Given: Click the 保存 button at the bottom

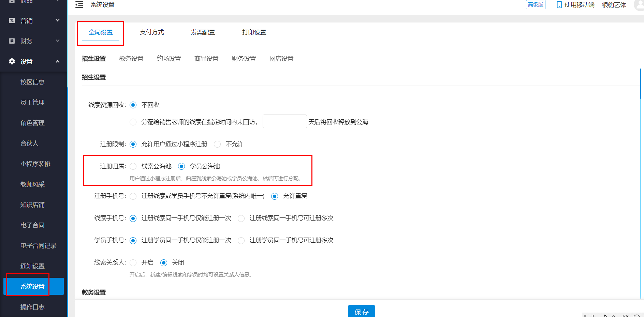Looking at the screenshot, I should pyautogui.click(x=361, y=311).
